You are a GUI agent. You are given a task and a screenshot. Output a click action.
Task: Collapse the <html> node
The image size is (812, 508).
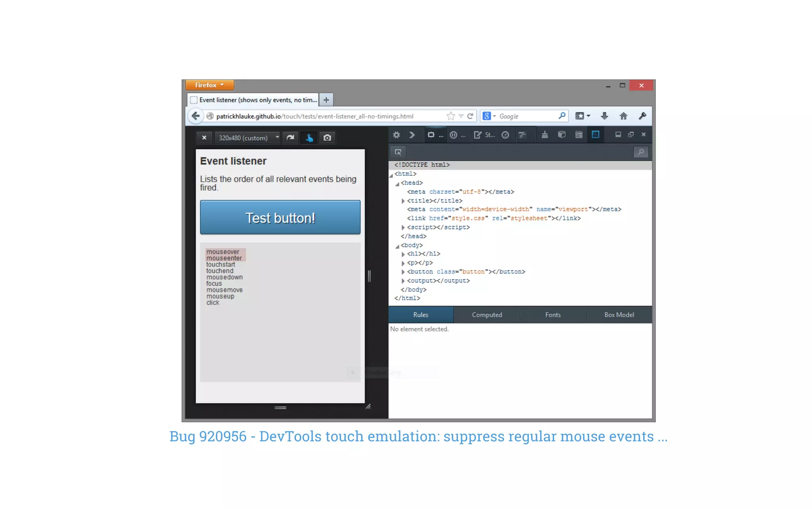click(391, 175)
